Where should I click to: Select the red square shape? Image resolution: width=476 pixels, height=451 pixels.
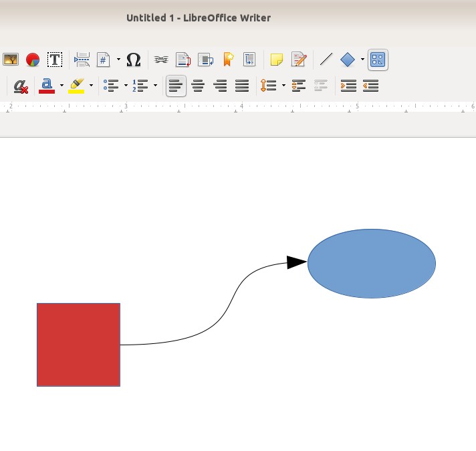(79, 345)
